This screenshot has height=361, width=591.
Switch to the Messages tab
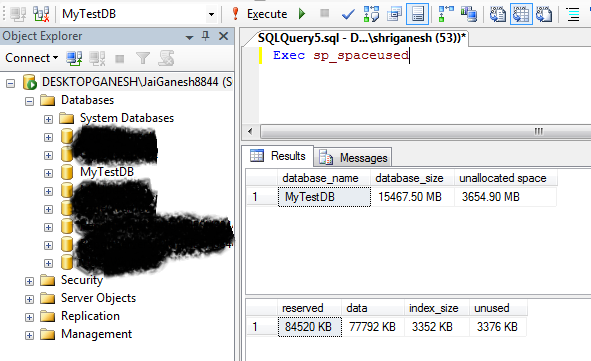(x=354, y=158)
